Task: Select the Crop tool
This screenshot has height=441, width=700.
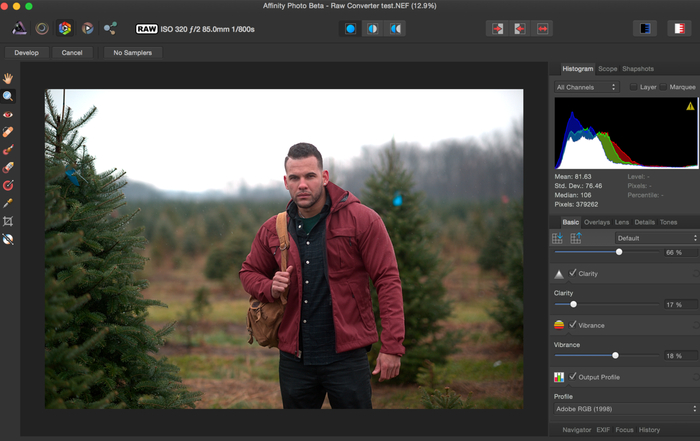Action: pyautogui.click(x=8, y=221)
